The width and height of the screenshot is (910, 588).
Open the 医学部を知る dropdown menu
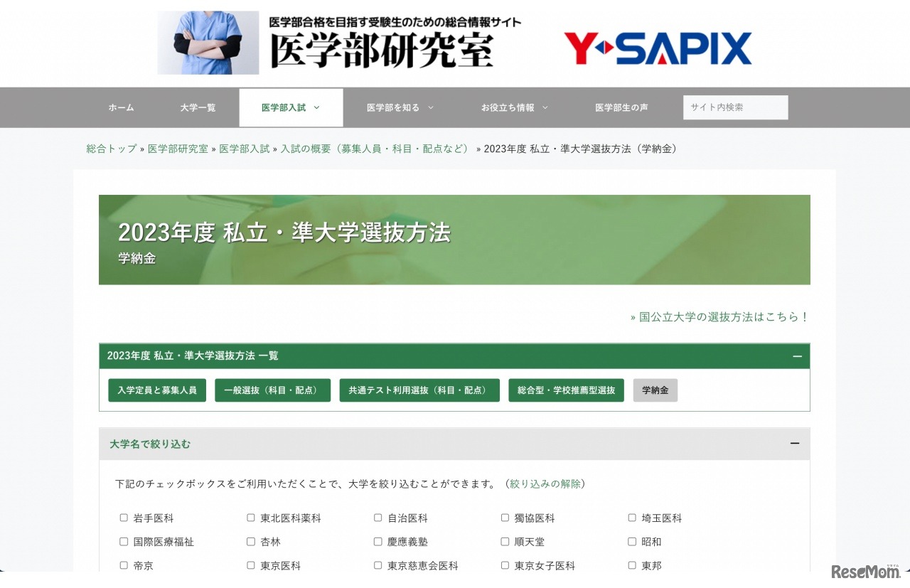coord(395,107)
